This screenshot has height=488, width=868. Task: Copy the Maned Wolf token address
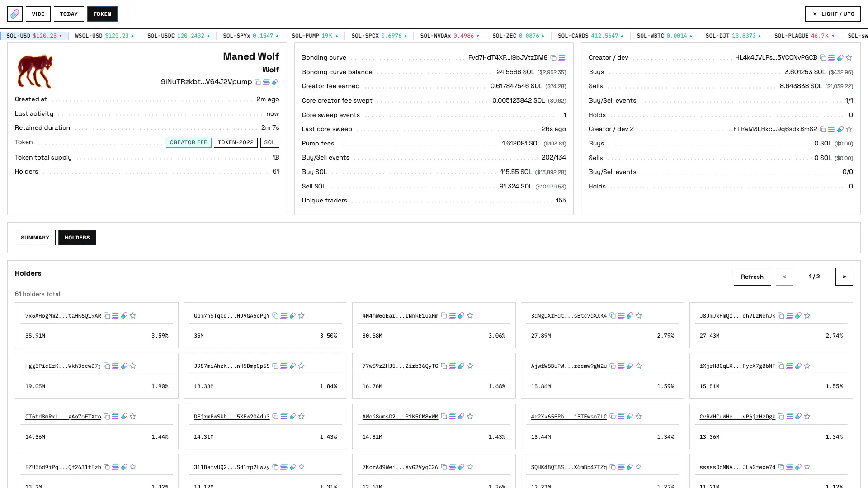click(258, 82)
